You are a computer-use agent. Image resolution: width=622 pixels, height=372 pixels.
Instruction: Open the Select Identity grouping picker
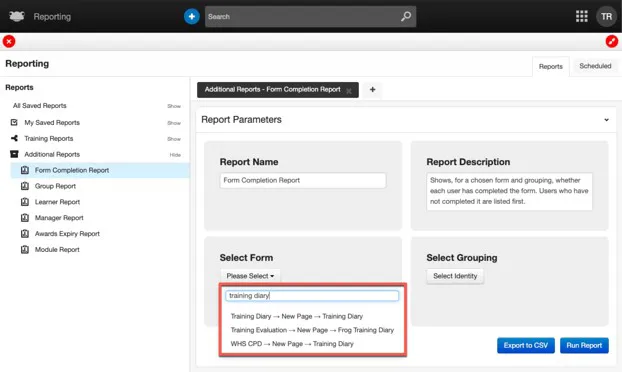pyautogui.click(x=455, y=276)
